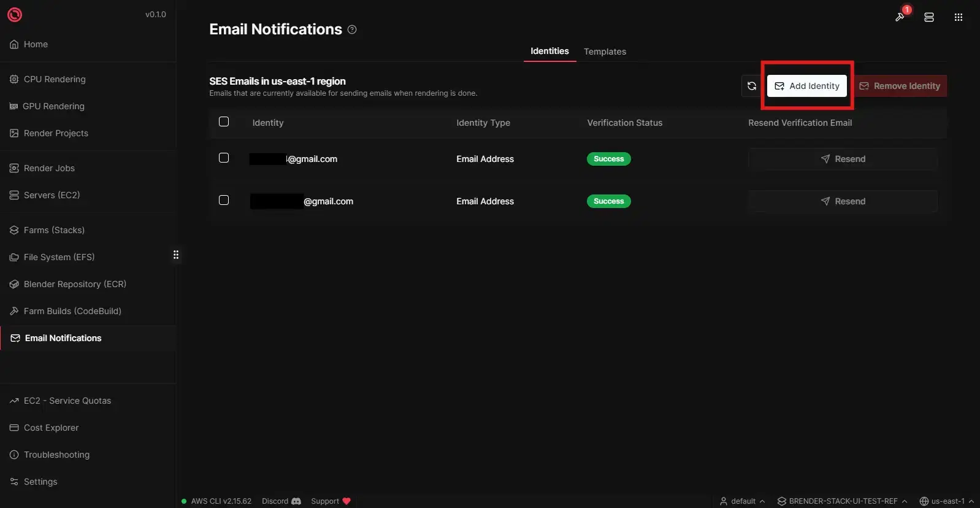The height and width of the screenshot is (508, 980).
Task: Open the apps grid icon
Action: [959, 17]
